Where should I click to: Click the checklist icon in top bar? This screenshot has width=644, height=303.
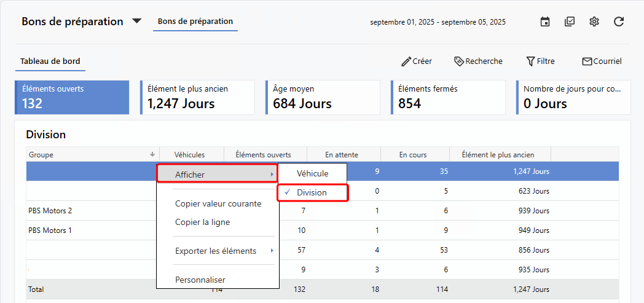pyautogui.click(x=570, y=22)
